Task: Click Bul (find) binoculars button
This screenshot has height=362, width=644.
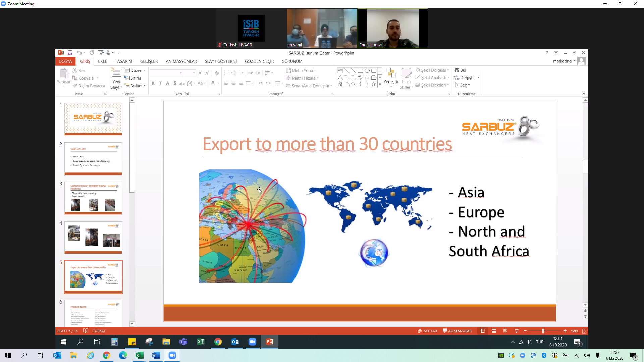Action: click(460, 70)
